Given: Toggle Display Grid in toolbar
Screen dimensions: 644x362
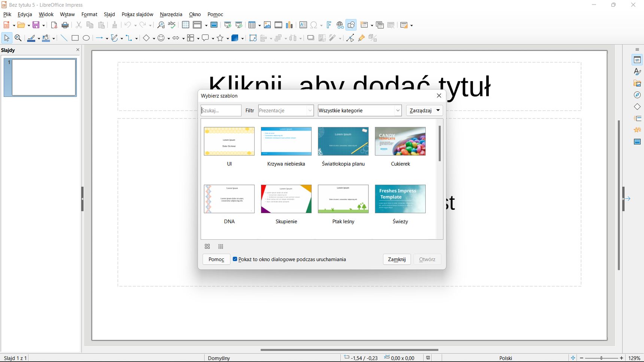Looking at the screenshot, I should 185,25.
